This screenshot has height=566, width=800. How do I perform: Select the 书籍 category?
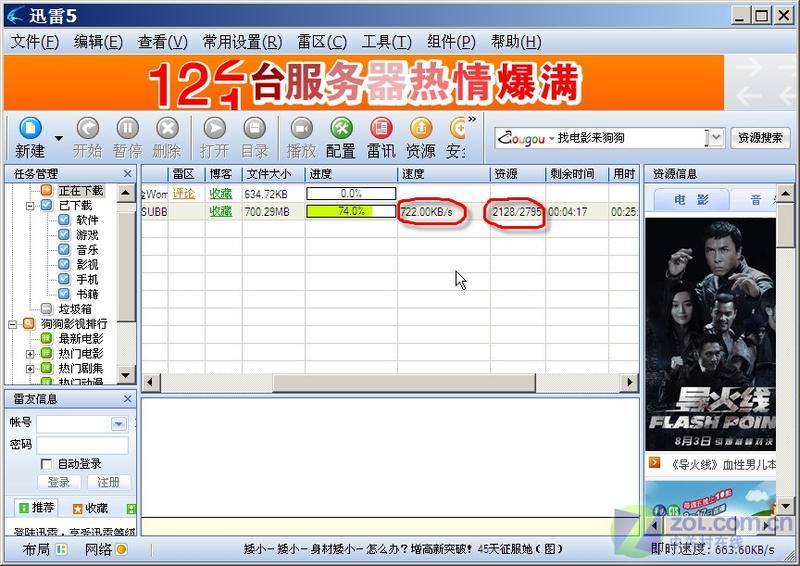(x=87, y=294)
